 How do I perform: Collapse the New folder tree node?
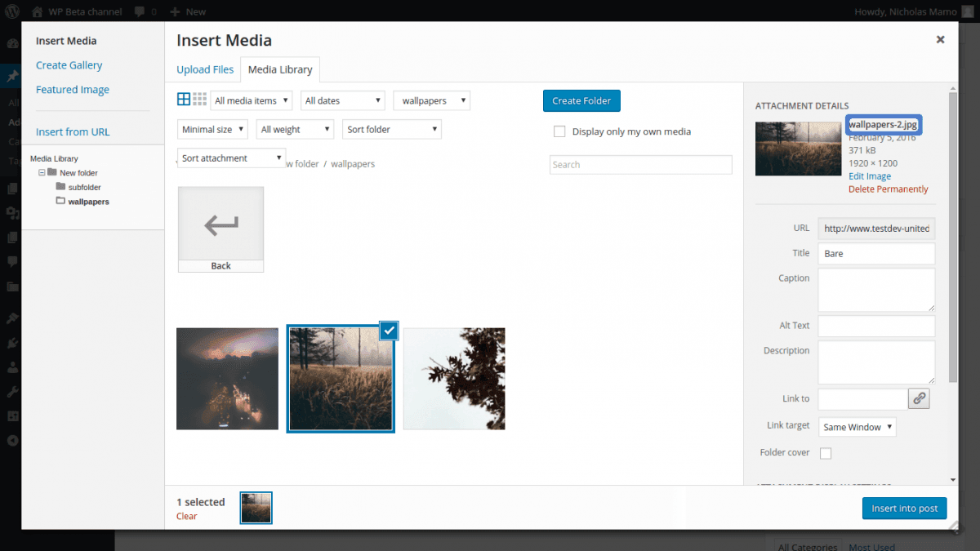pyautogui.click(x=42, y=173)
